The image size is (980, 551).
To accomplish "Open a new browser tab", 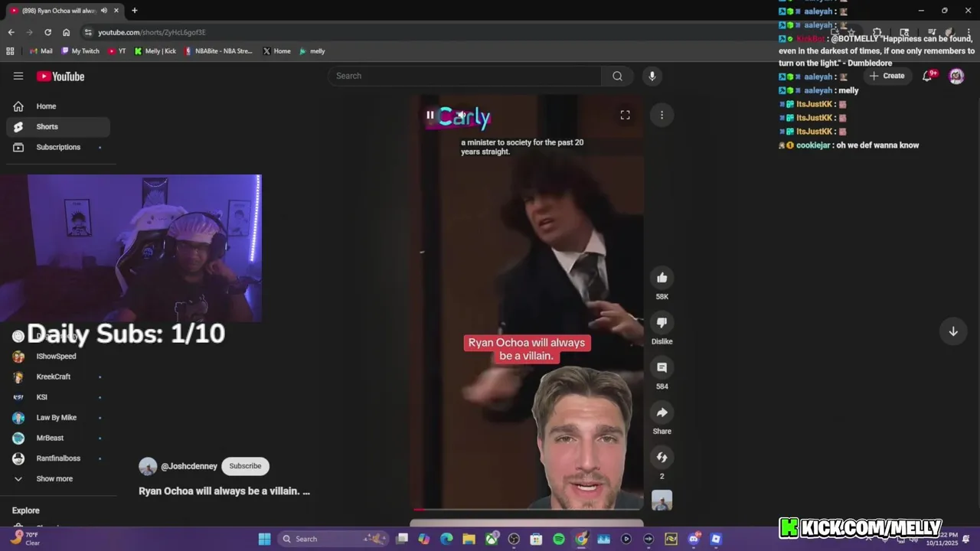I will click(x=134, y=10).
